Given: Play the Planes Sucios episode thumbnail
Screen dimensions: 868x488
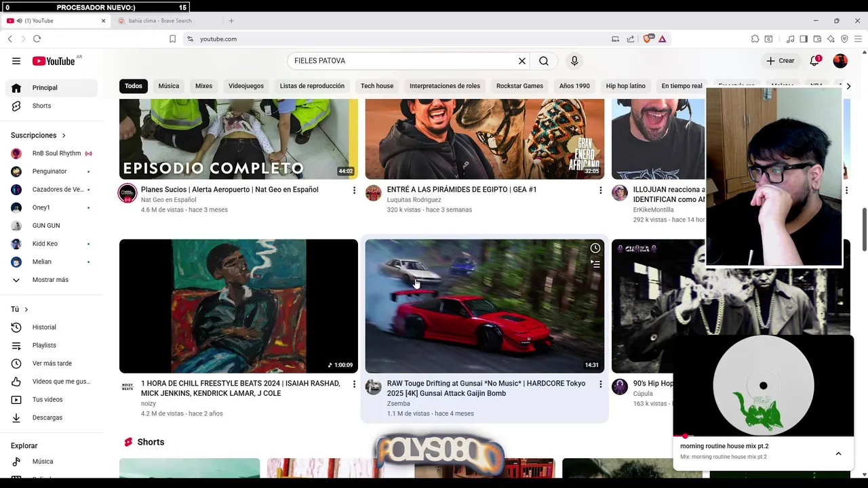Looking at the screenshot, I should 239,139.
